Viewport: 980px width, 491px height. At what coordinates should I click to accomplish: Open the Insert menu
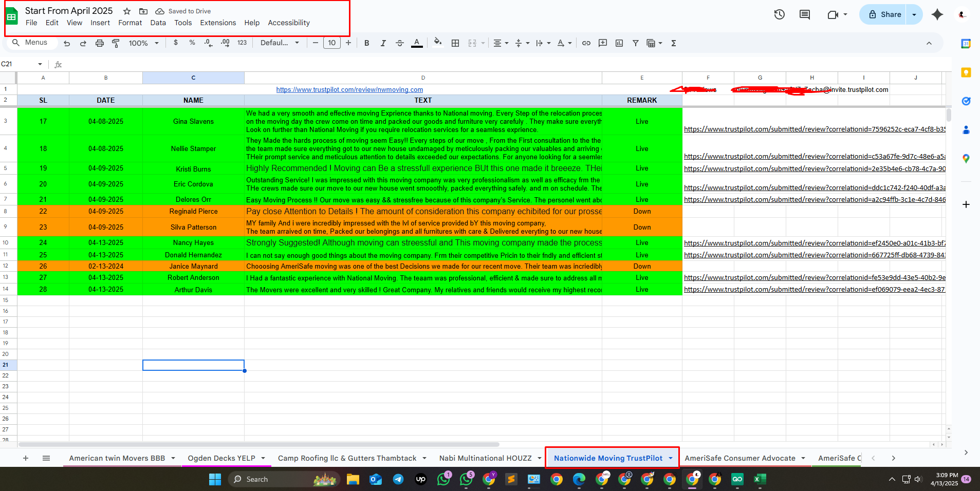coord(100,23)
